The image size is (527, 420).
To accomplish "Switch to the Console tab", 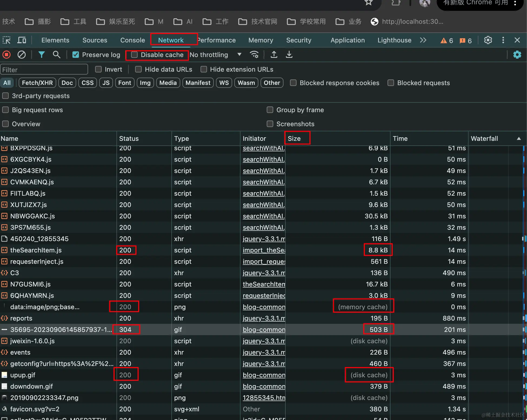I will [132, 40].
